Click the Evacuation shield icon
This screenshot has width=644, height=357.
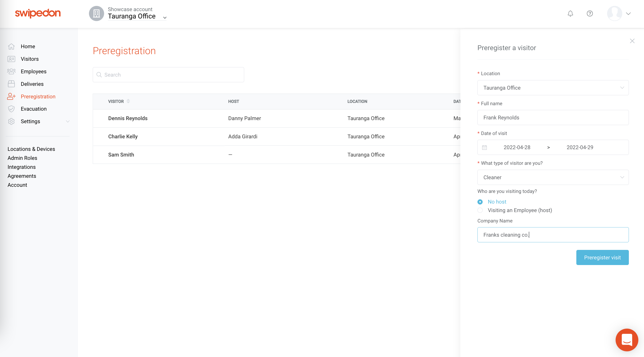(x=11, y=109)
